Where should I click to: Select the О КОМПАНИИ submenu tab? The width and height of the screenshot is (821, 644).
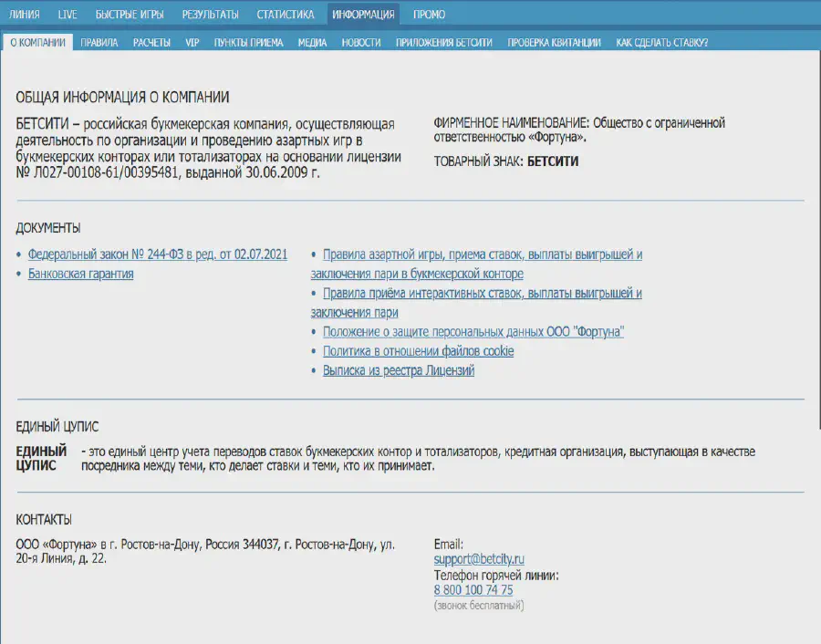(37, 42)
